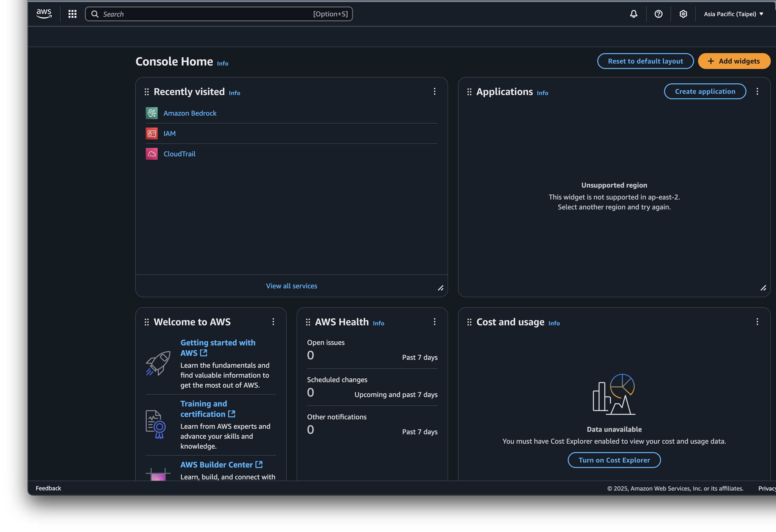
Task: Click the 'Unsupported region' message
Action: 614,185
